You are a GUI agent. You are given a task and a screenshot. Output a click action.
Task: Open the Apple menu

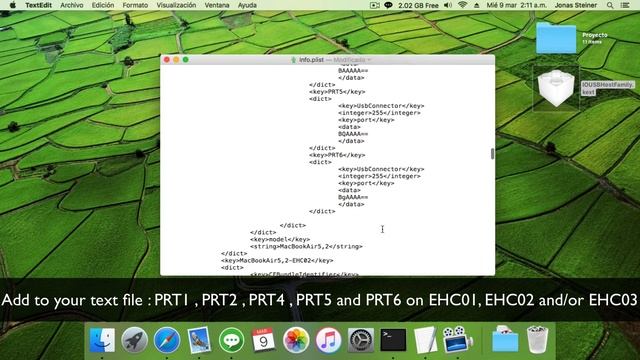tap(13, 5)
